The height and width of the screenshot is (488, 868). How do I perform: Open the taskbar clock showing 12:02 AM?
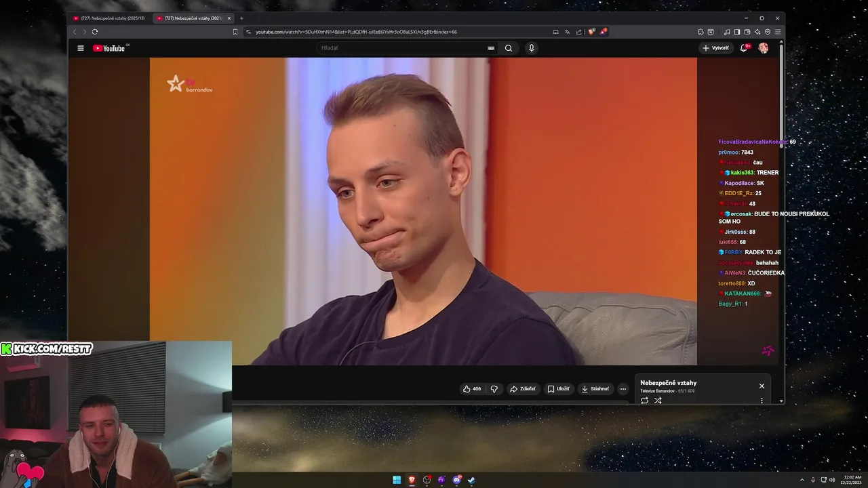pos(852,480)
